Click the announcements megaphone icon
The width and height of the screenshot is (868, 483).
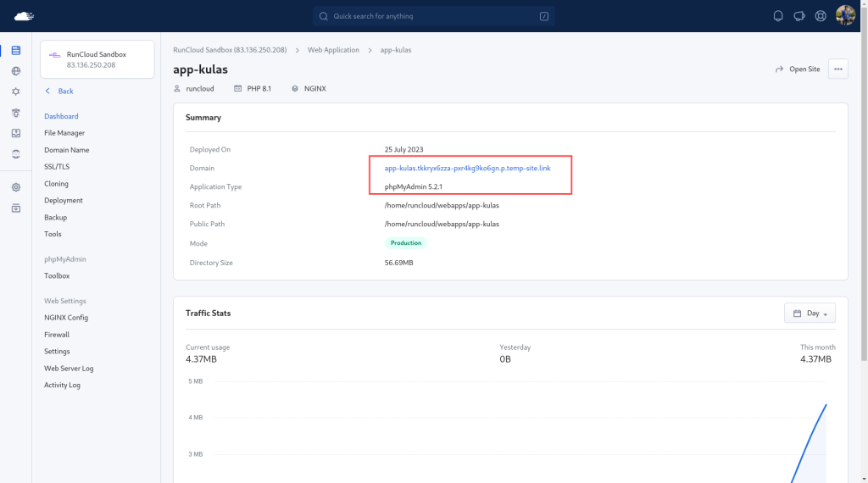click(x=798, y=16)
